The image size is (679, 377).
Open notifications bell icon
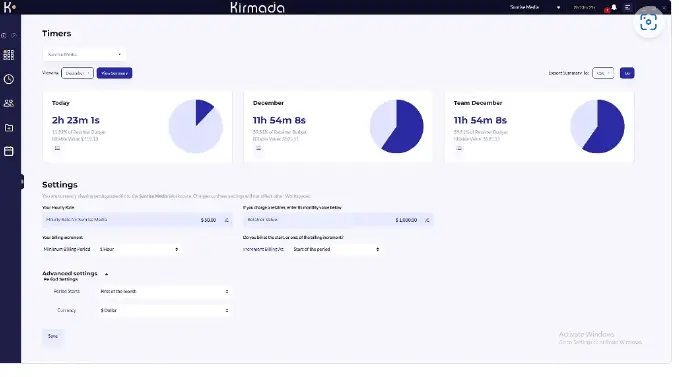pyautogui.click(x=614, y=7)
